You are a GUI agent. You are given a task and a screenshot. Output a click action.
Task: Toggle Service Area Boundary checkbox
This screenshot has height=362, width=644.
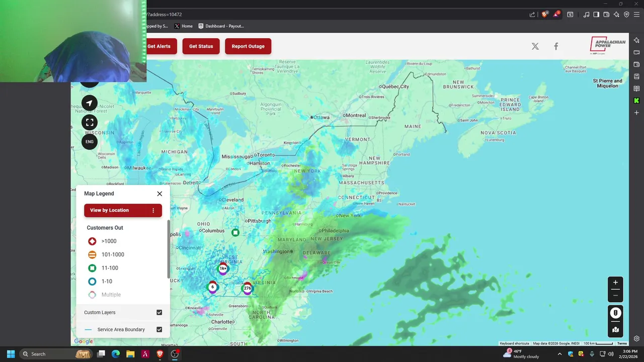[x=159, y=329]
